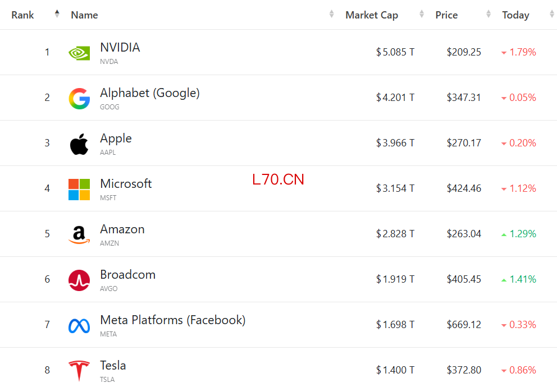The height and width of the screenshot is (392, 557).
Task: Open the Meta Platforms (Facebook) link
Action: click(172, 320)
